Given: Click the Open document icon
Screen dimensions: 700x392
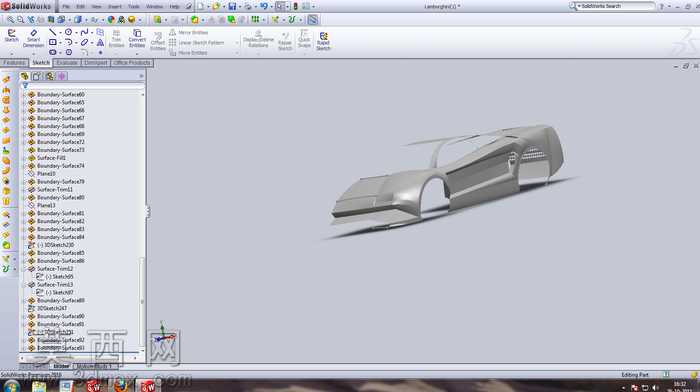Looking at the screenshot, I should click(x=216, y=6).
